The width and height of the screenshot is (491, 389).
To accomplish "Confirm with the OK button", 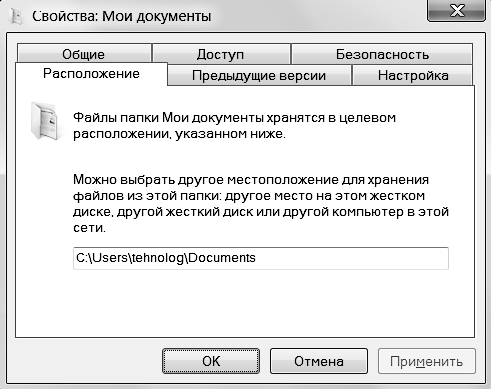I will click(x=211, y=361).
